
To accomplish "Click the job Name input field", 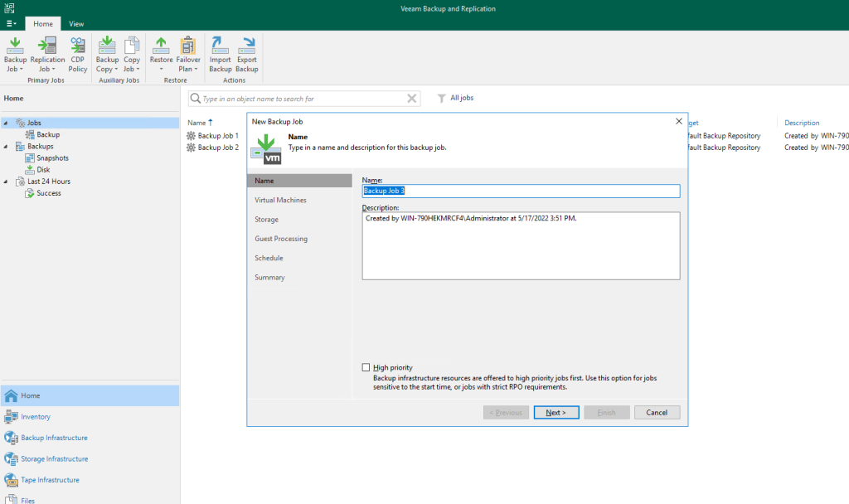I will (x=521, y=191).
